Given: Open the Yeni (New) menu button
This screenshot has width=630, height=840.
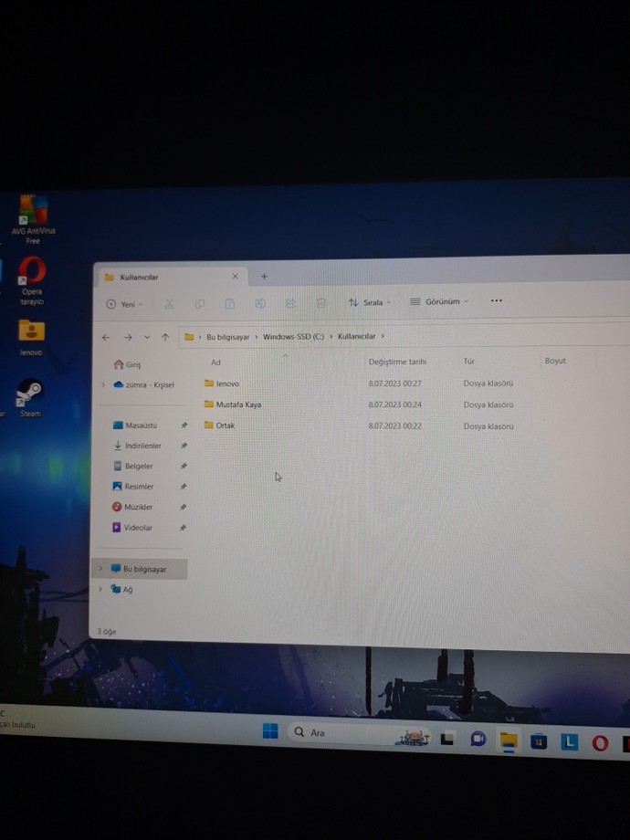Looking at the screenshot, I should coord(124,304).
